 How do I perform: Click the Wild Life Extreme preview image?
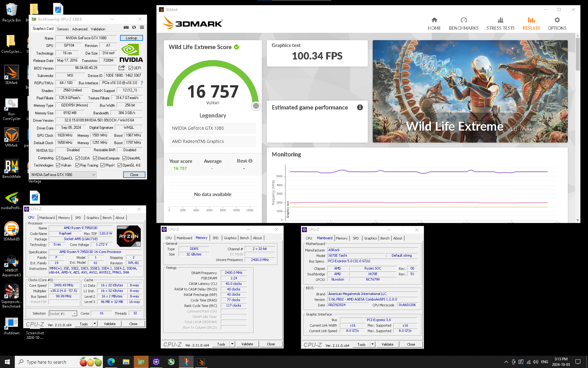tap(470, 91)
